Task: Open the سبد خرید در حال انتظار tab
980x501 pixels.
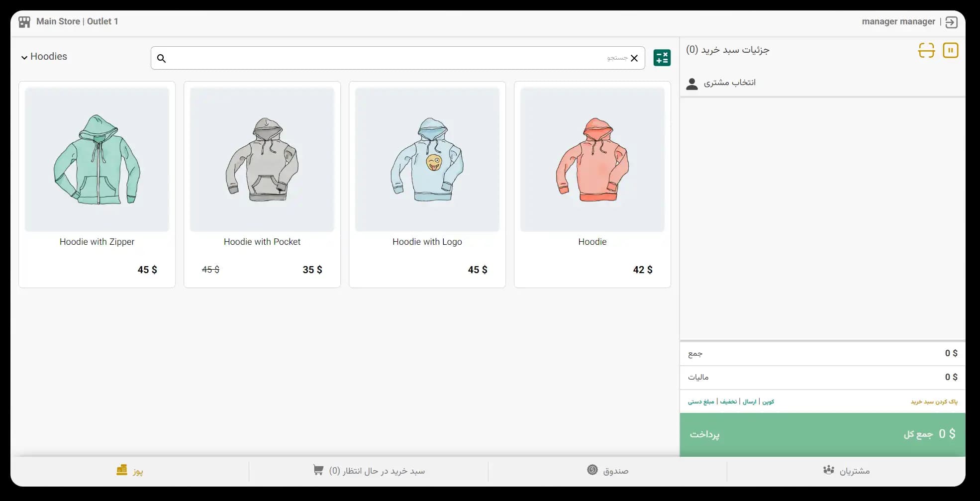Action: click(x=369, y=471)
